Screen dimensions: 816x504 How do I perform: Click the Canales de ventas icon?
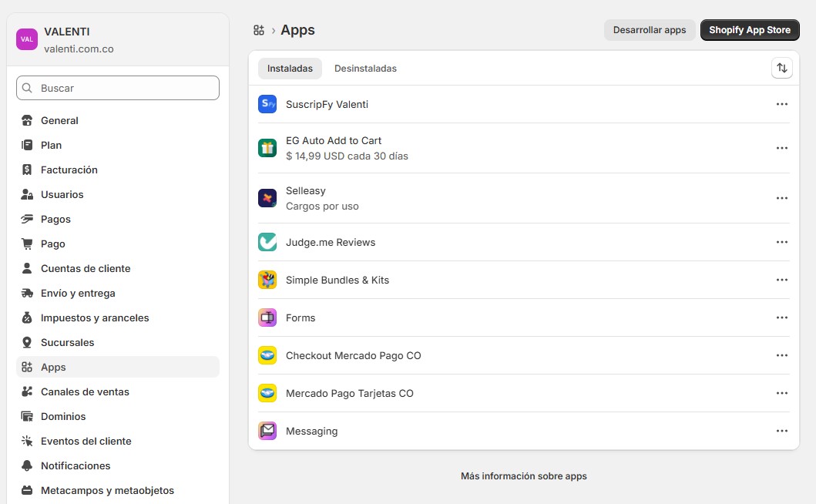[27, 391]
